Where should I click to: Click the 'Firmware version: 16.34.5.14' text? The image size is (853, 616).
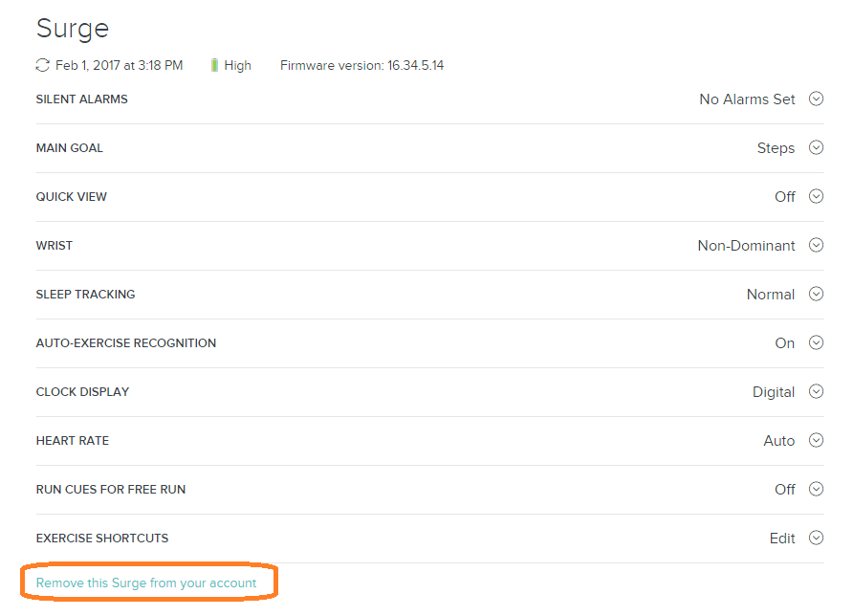point(361,65)
